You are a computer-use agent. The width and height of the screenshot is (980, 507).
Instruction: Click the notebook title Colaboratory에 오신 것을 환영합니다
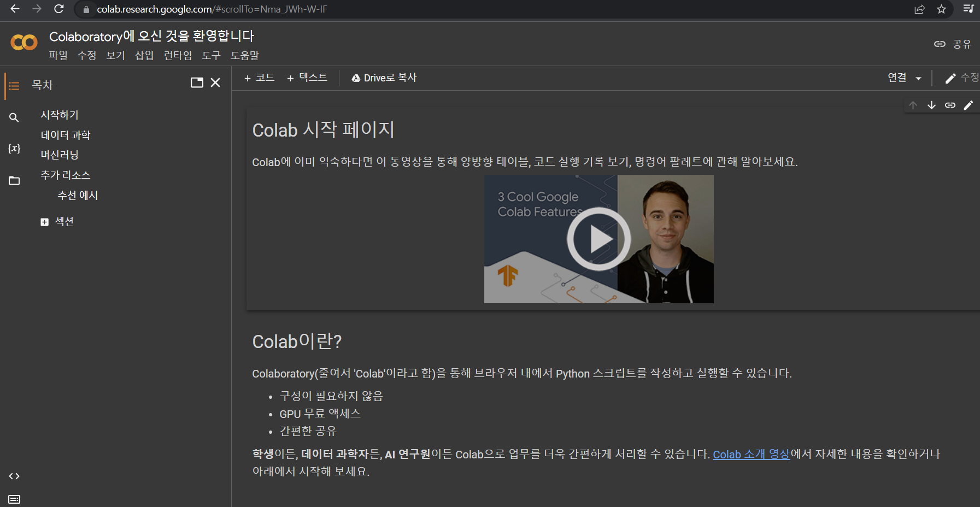click(151, 36)
